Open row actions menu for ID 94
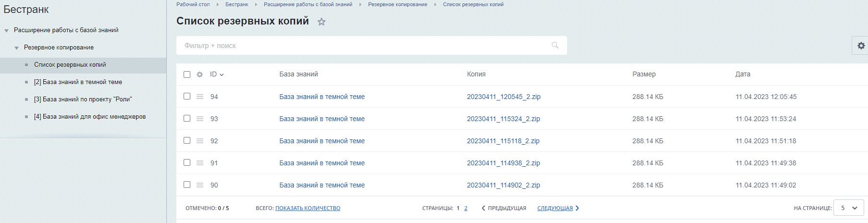Screen dimensions: 868x223 tap(200, 97)
